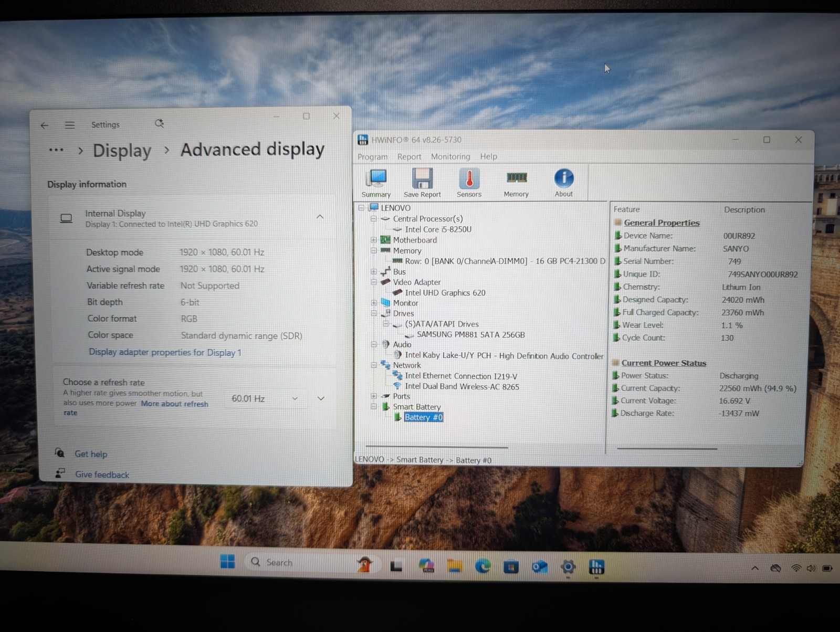Open Microsoft Edge from the taskbar

(482, 566)
